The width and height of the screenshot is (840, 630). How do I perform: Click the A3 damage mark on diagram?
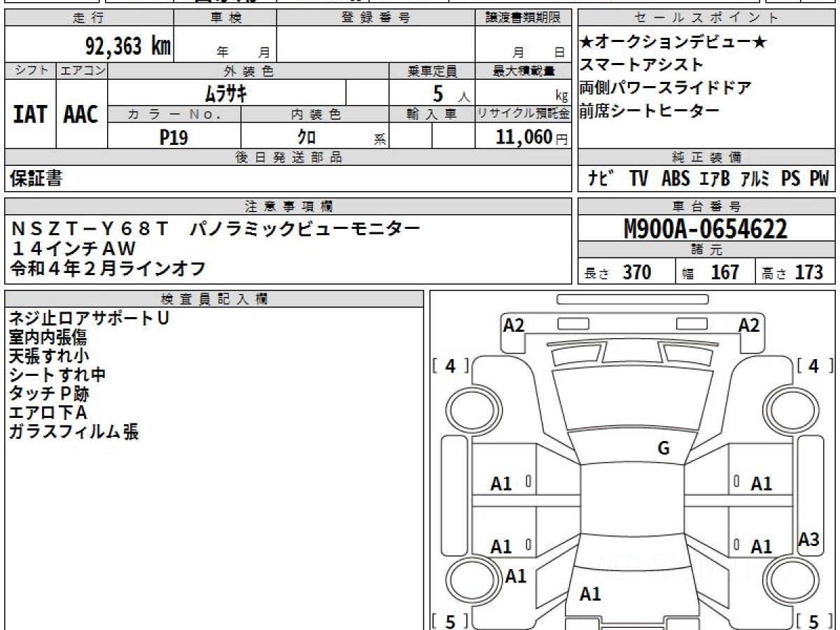tap(809, 540)
